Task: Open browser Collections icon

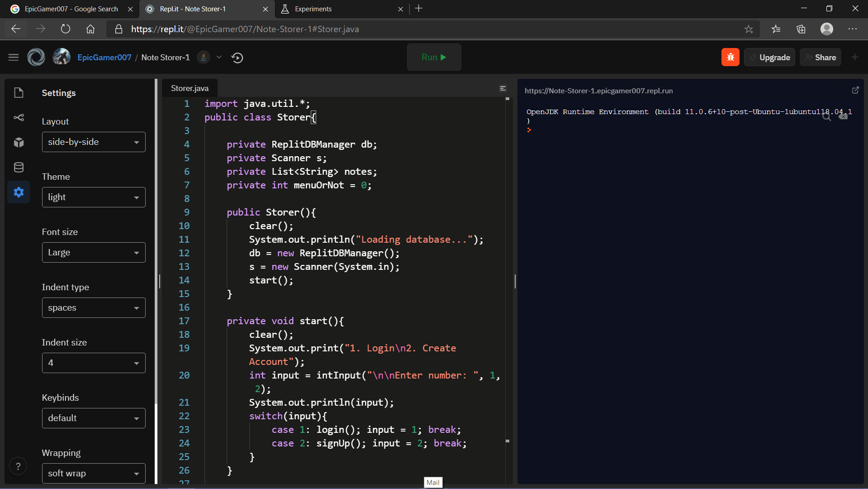Action: point(801,29)
